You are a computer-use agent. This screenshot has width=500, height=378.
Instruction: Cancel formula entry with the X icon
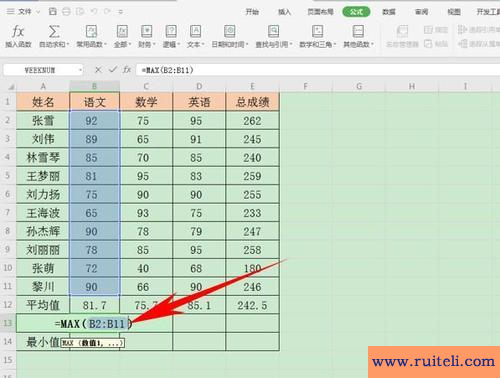pos(98,70)
